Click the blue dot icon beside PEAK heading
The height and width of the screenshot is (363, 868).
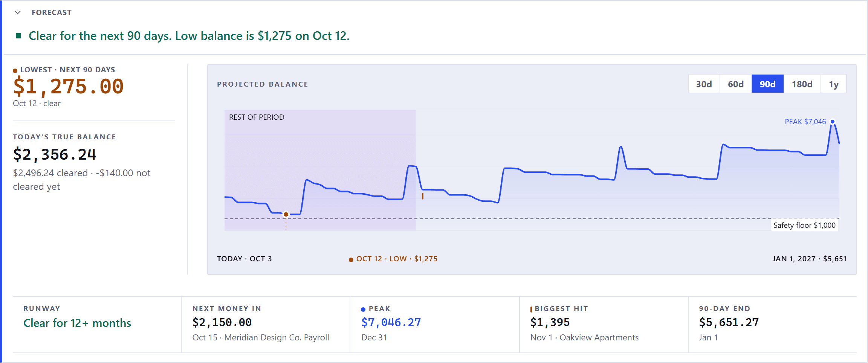tap(363, 310)
